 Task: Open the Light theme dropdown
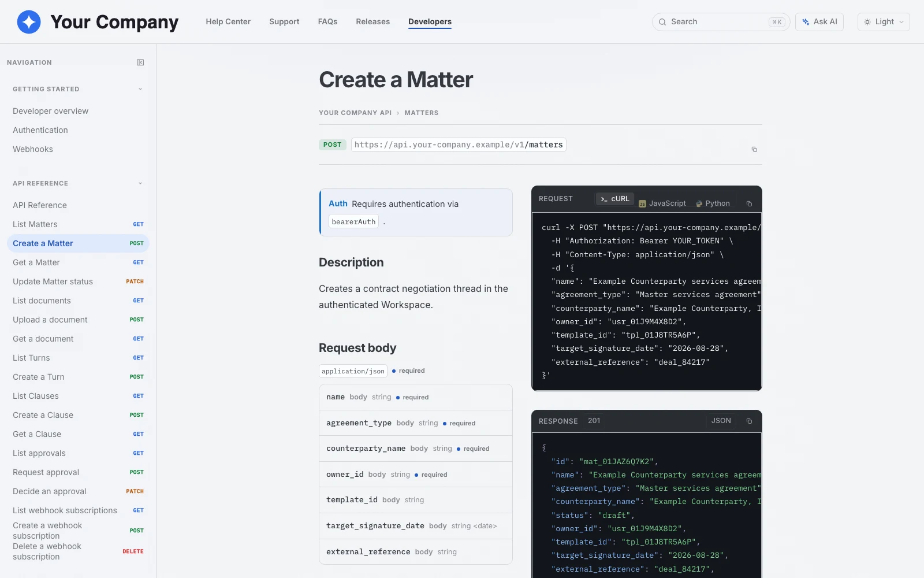[x=884, y=22]
